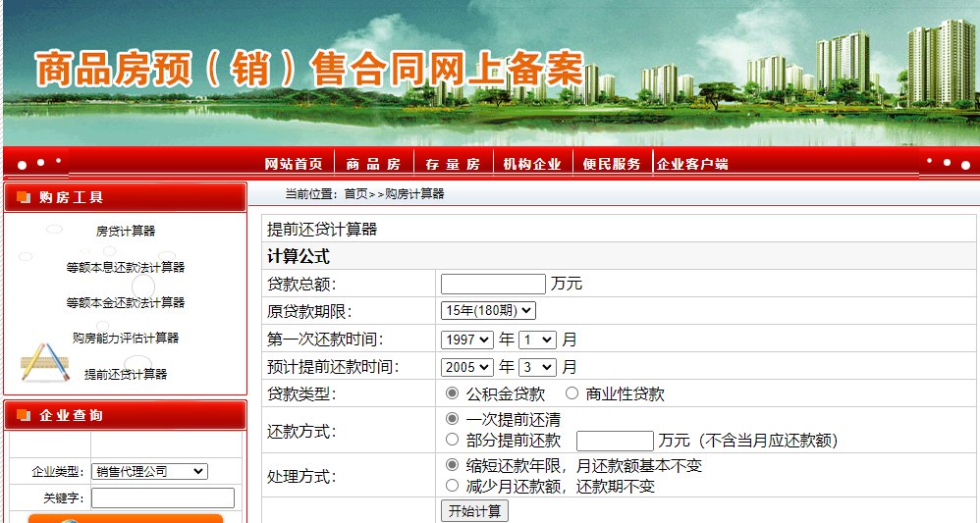Click the 贷款总额 input field
This screenshot has width=980, height=523.
coord(493,284)
